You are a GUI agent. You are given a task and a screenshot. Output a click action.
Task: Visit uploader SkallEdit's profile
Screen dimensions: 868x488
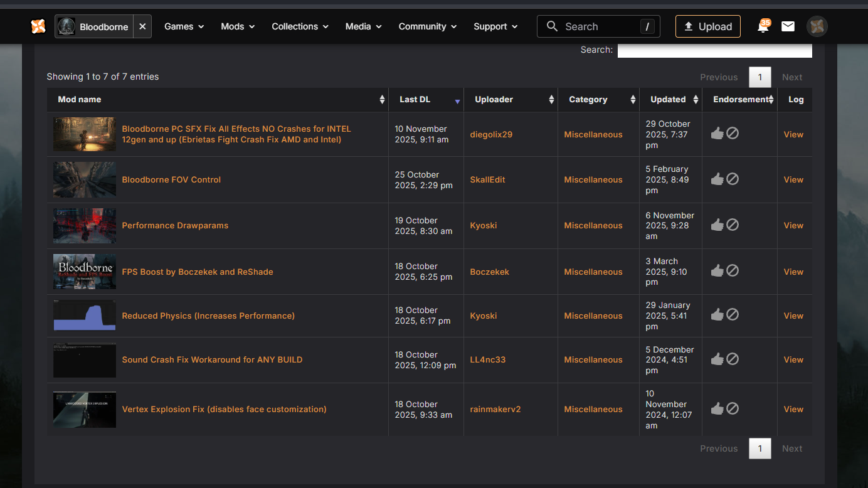point(487,179)
